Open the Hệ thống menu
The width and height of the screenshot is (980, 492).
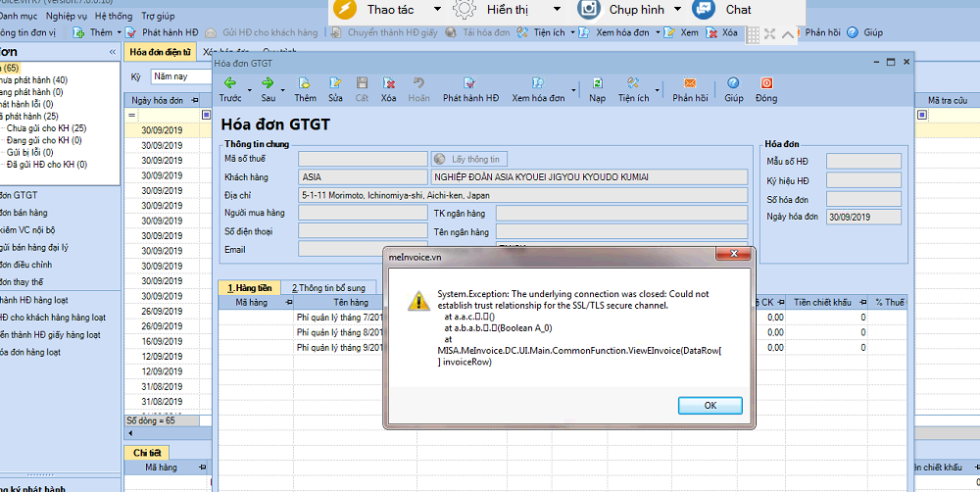click(x=114, y=16)
